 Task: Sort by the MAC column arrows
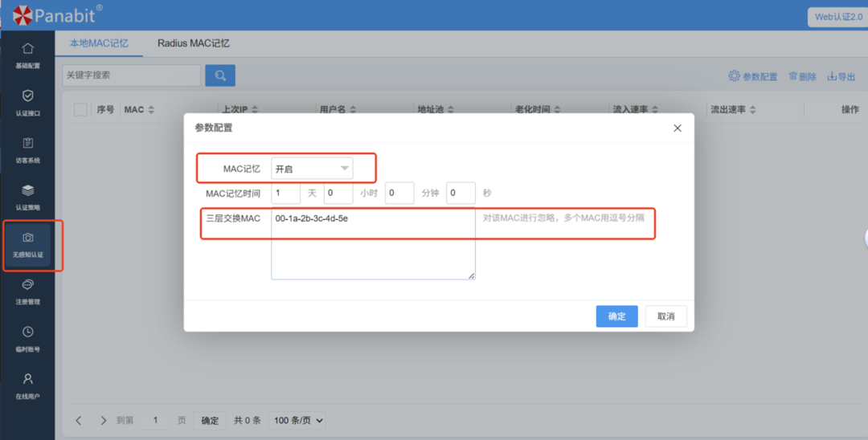click(x=151, y=110)
